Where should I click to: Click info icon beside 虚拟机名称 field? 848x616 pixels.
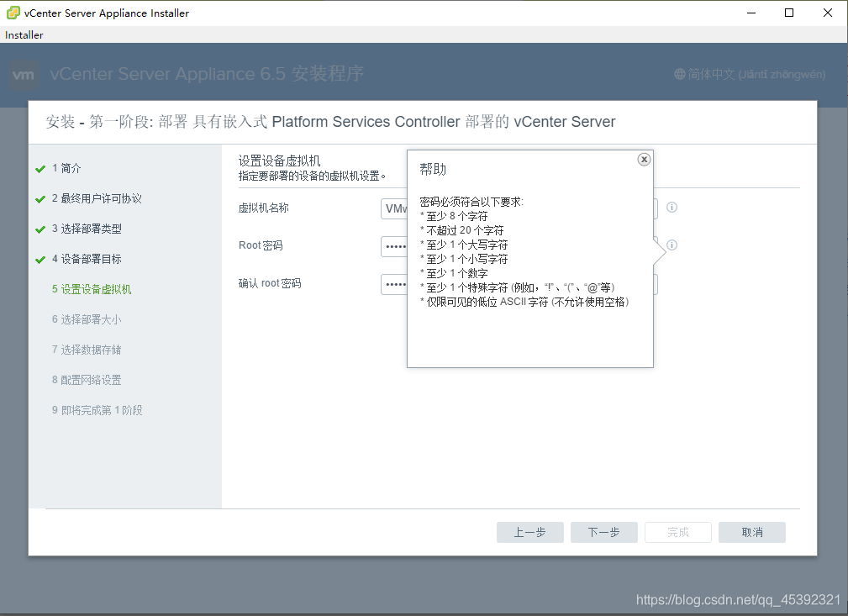tap(672, 207)
